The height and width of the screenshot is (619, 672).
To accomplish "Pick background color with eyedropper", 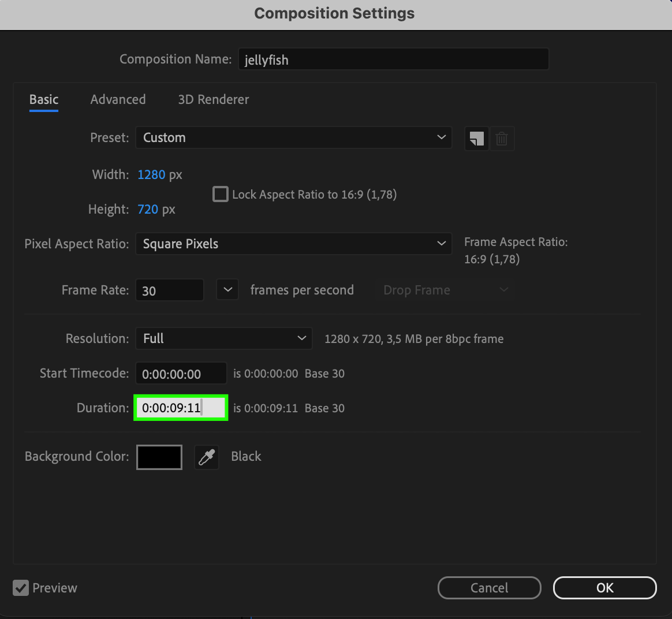I will [207, 457].
